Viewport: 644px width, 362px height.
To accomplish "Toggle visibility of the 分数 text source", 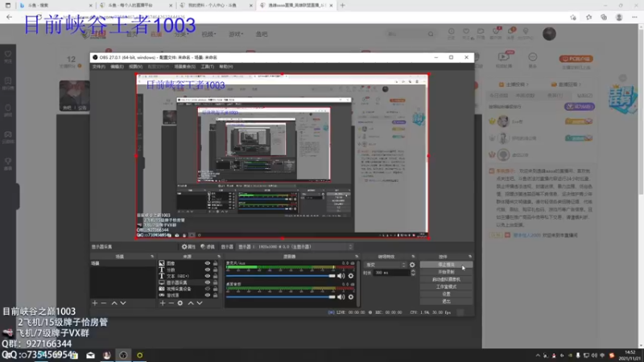I will tap(208, 269).
